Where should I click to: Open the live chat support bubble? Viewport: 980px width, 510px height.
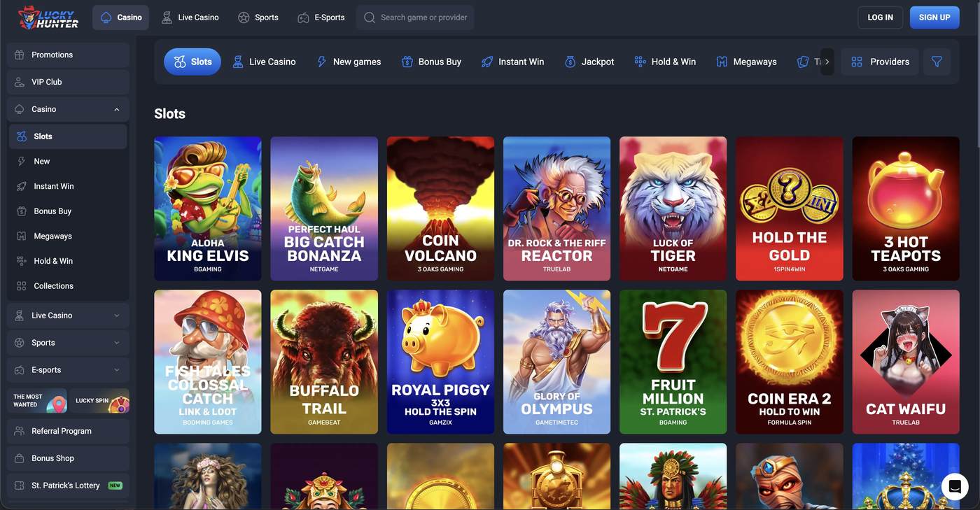click(955, 487)
